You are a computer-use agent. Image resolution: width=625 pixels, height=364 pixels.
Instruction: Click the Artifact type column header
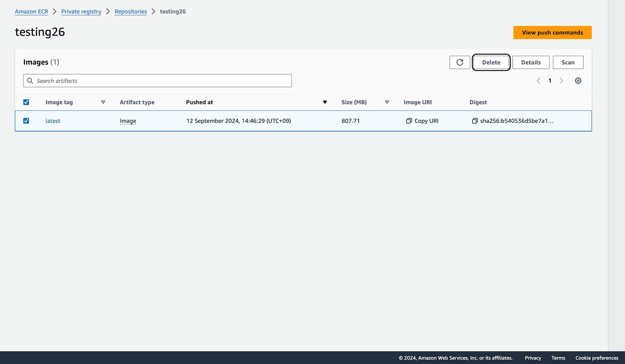pos(137,102)
